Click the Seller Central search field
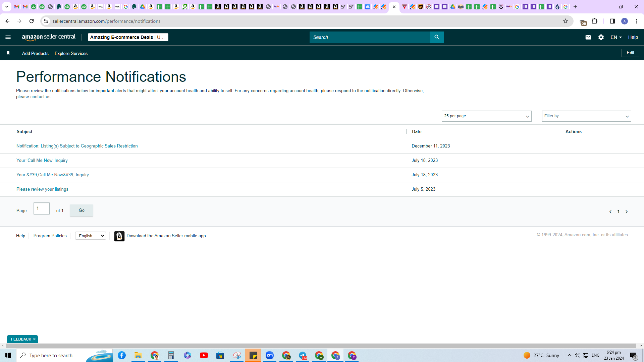 pos(370,37)
